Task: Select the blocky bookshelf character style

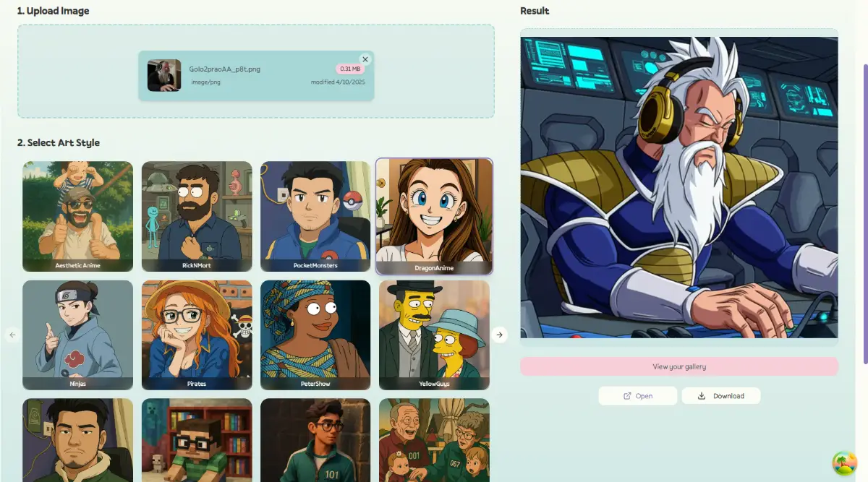Action: point(197,439)
